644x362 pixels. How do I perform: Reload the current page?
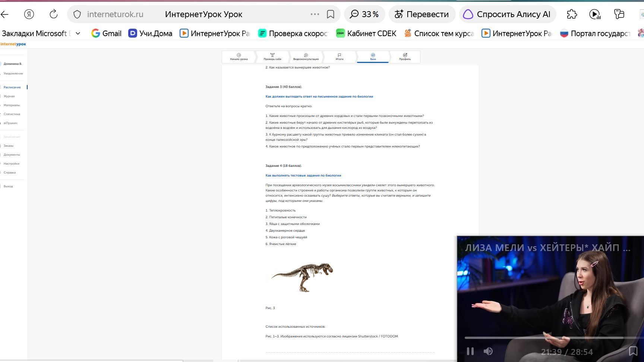[x=54, y=14]
